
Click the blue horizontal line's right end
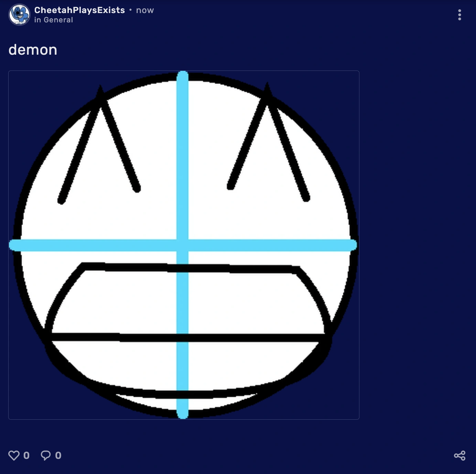click(351, 245)
